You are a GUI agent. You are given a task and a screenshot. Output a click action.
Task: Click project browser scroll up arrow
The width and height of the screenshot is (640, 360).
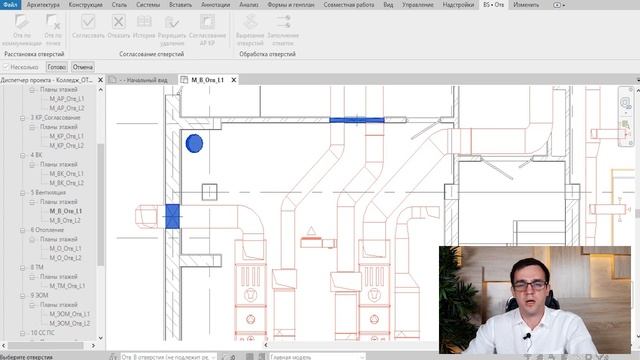(100, 89)
